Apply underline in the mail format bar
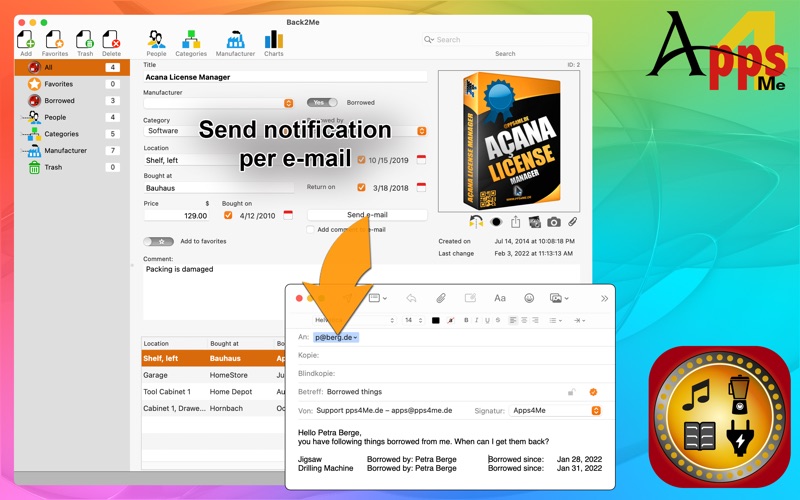The width and height of the screenshot is (800, 500). click(x=487, y=320)
